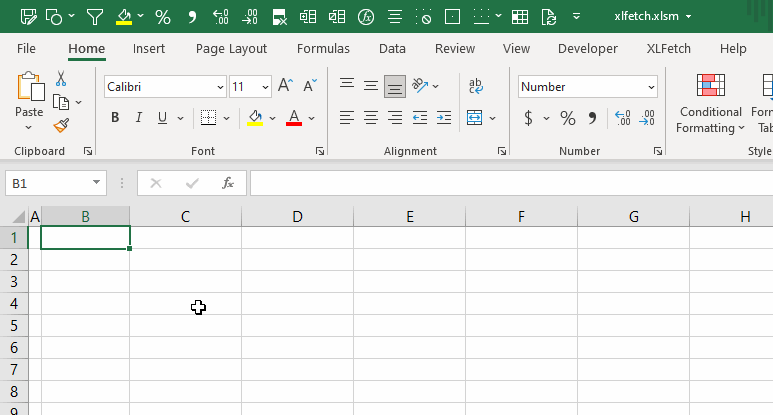Apply the yellow fill color

point(255,118)
